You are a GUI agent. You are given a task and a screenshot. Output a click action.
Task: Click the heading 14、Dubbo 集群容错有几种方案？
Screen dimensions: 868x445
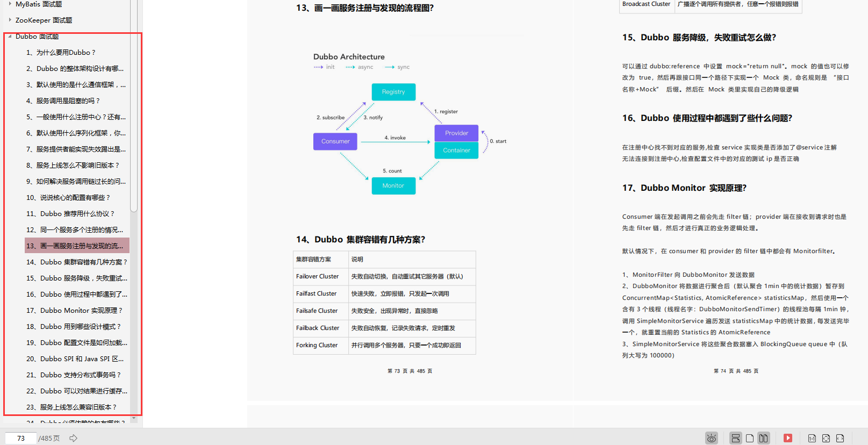tap(361, 240)
